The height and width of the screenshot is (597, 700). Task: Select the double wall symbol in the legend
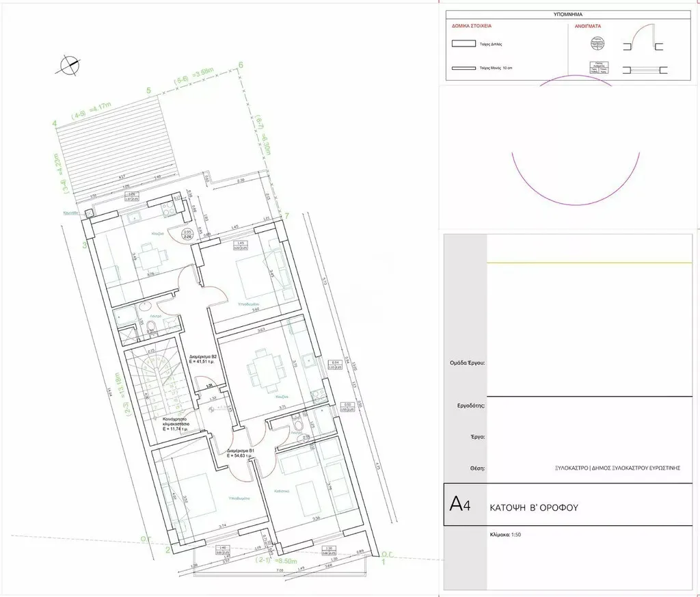pos(463,44)
